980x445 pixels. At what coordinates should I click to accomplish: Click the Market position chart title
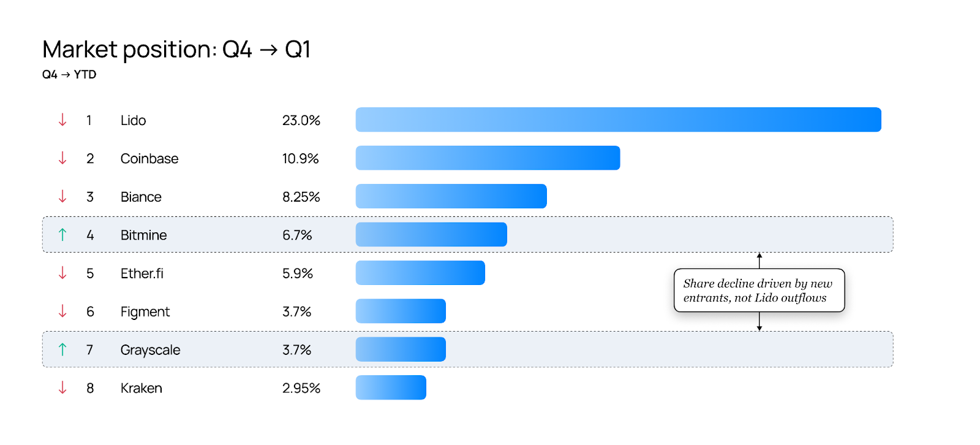[176, 50]
